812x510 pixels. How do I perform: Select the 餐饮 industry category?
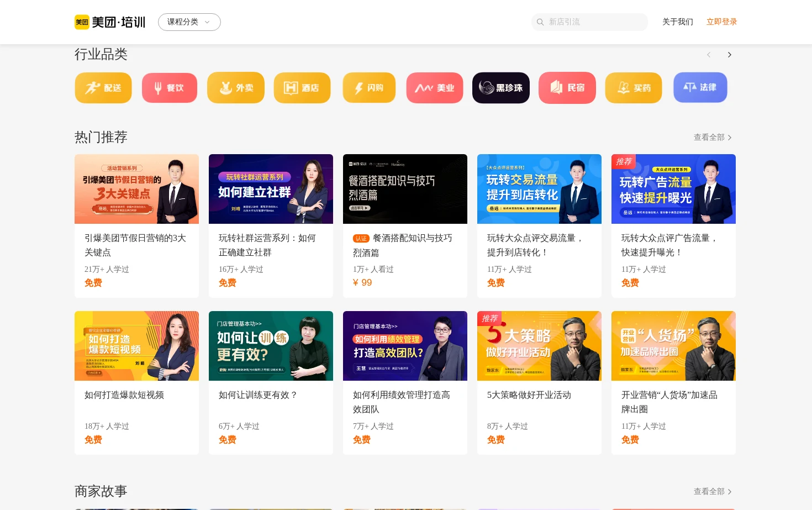click(x=170, y=88)
